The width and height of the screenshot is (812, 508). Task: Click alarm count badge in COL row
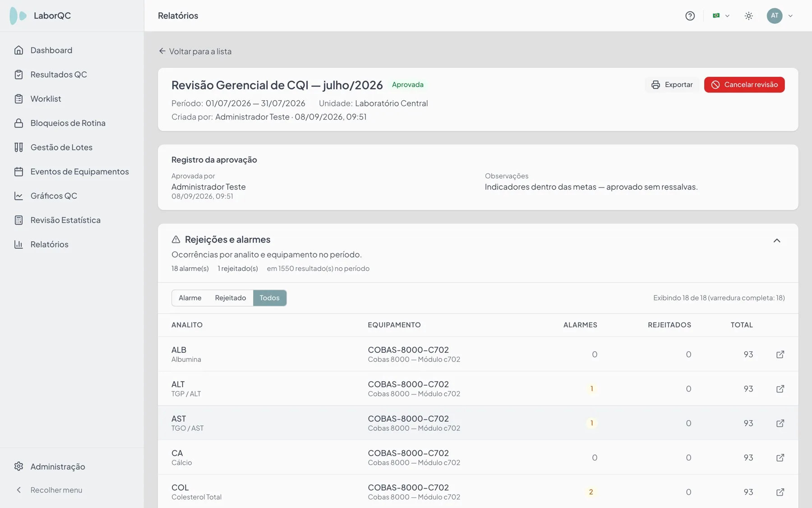pos(591,492)
